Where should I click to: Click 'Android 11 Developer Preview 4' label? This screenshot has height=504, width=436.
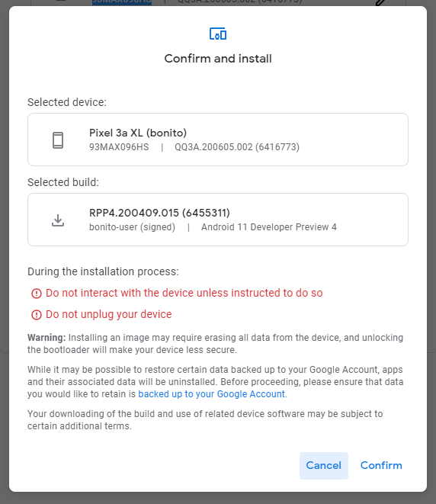click(x=269, y=227)
